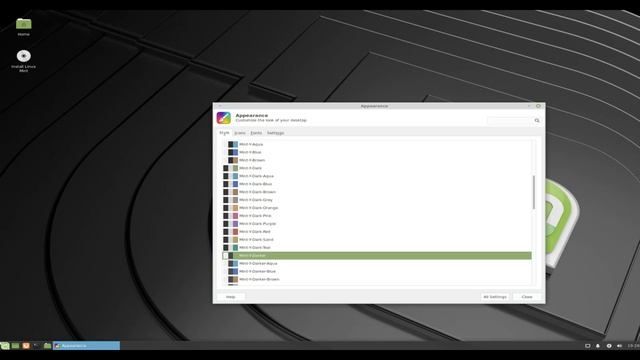Click the search magnifier icon

click(537, 120)
